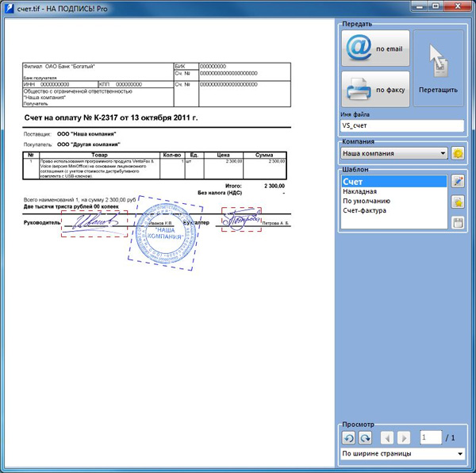Click the new template star icon
The height and width of the screenshot is (473, 476).
(x=458, y=202)
